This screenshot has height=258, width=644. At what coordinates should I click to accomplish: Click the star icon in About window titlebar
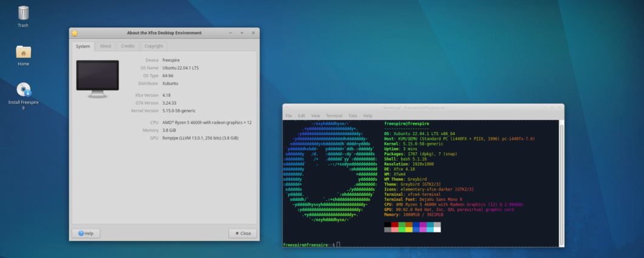click(x=75, y=33)
